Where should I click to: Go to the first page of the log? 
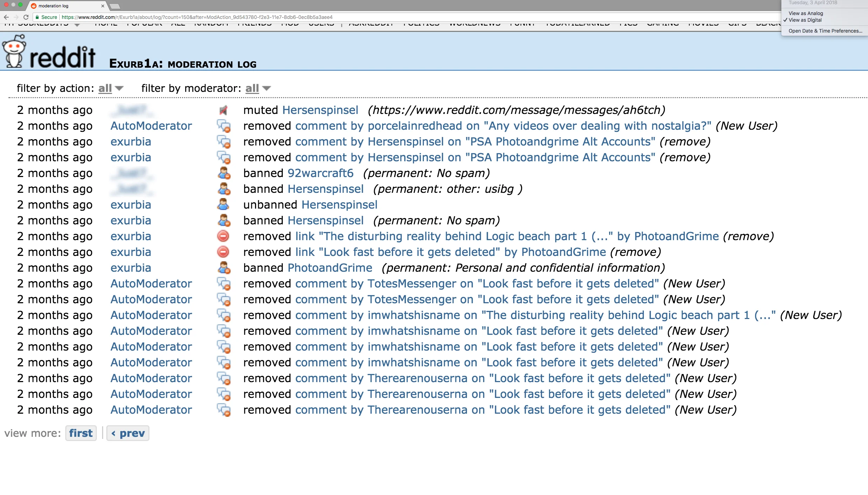[81, 433]
